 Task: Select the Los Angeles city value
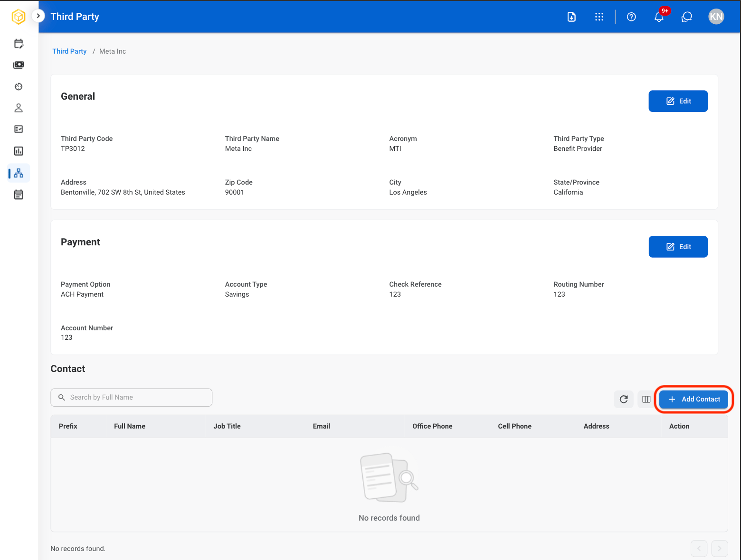[x=408, y=192]
